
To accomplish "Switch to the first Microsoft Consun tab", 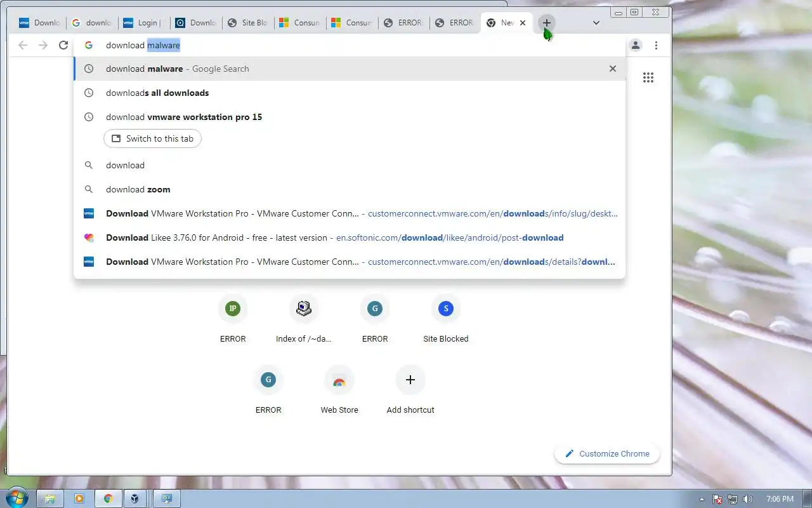I will tap(299, 23).
